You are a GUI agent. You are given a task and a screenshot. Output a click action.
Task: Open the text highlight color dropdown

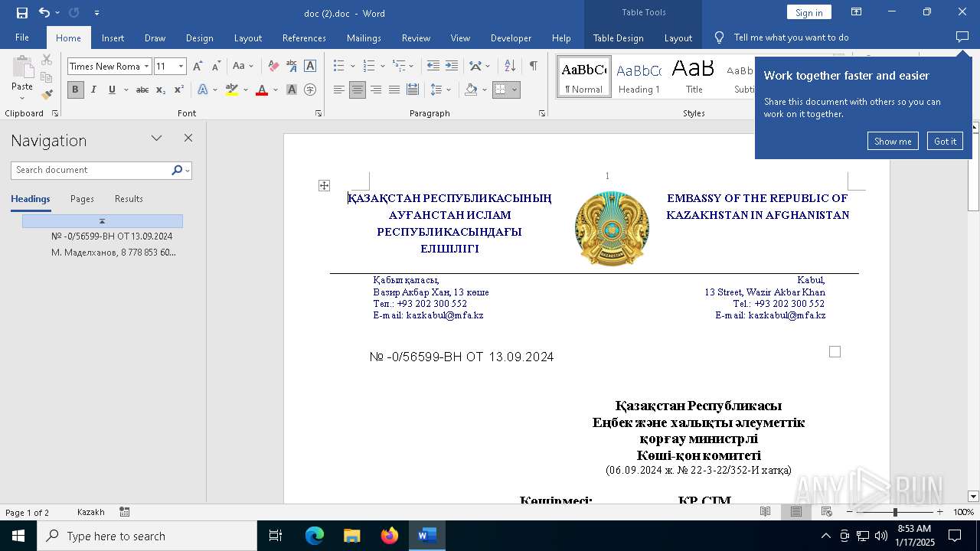tap(246, 90)
